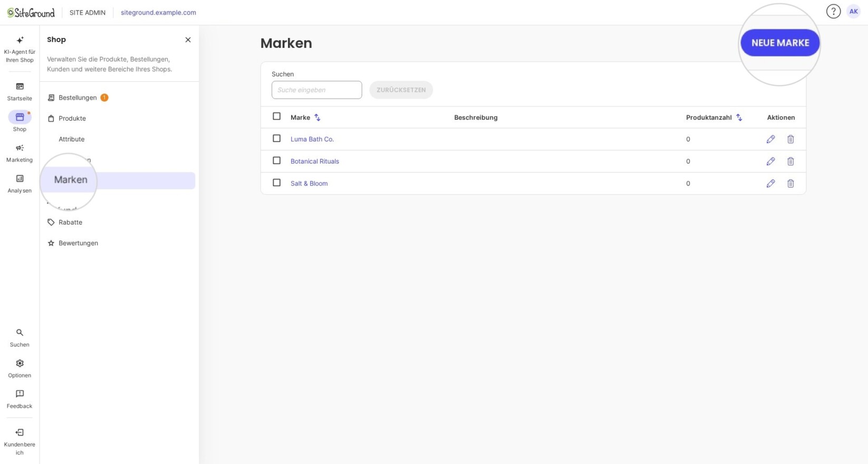Open the help question mark icon
The width and height of the screenshot is (868, 464).
coord(833,11)
